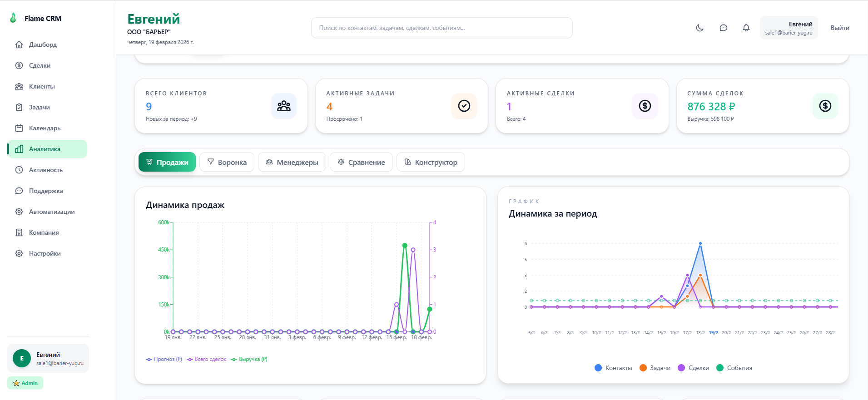Toggle the Выручка (₽) series in chart legend
This screenshot has height=400, width=868.
249,359
